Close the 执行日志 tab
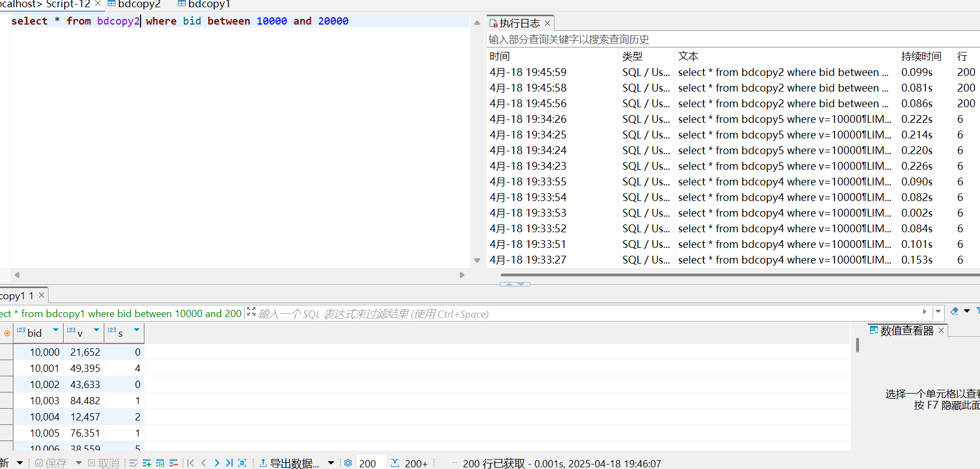 click(x=548, y=23)
